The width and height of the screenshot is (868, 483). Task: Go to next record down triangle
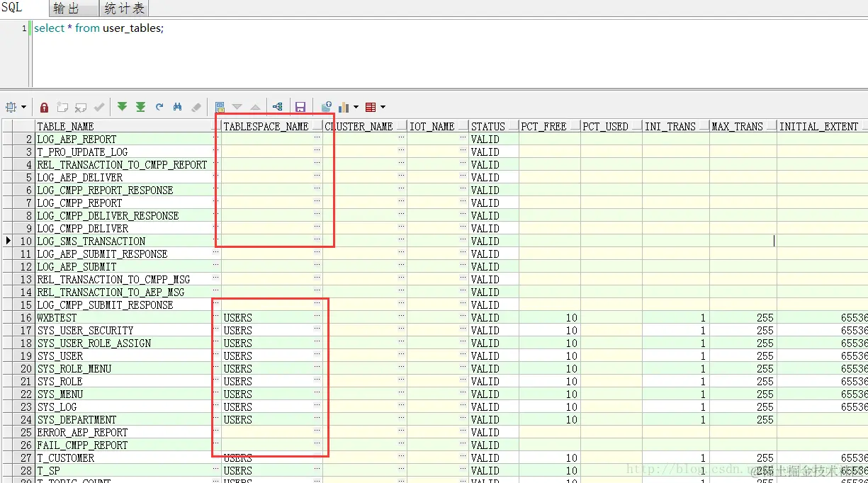(237, 107)
